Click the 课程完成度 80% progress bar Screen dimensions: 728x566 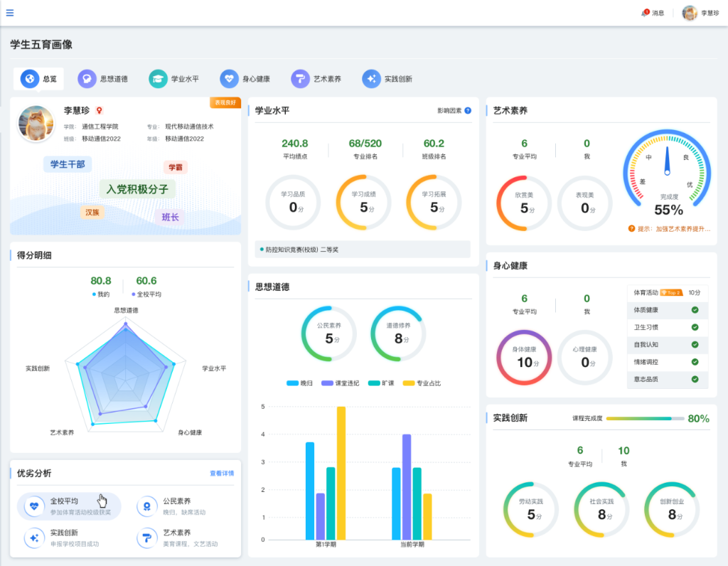645,418
